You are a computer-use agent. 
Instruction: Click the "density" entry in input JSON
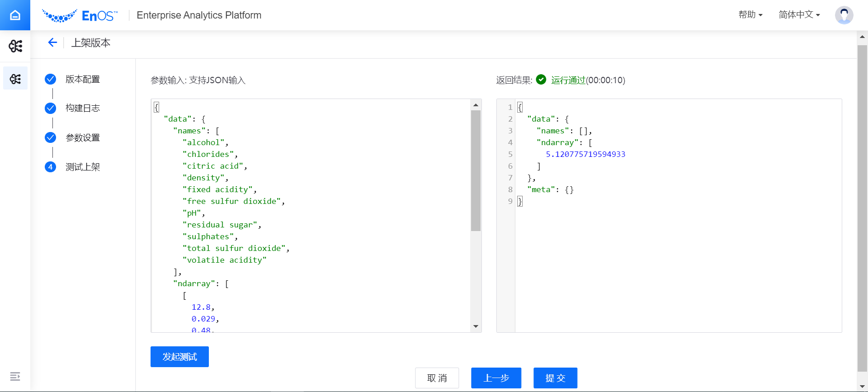(203, 178)
